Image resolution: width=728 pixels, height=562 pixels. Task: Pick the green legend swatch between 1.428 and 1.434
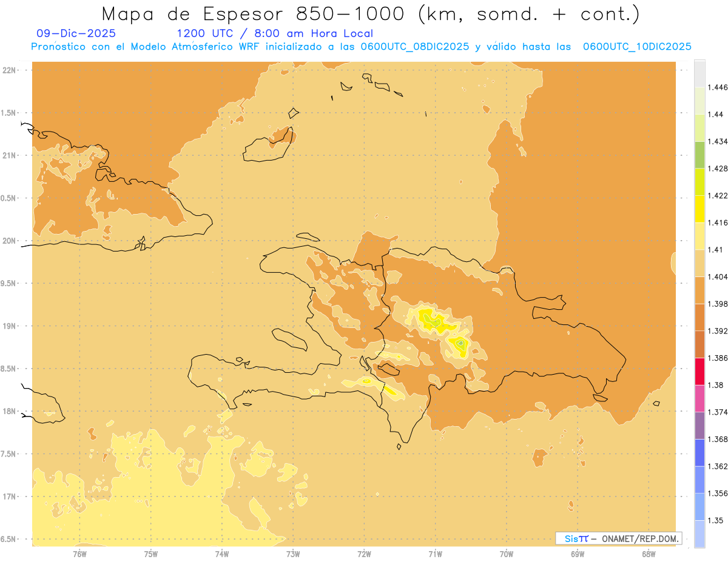coord(699,155)
